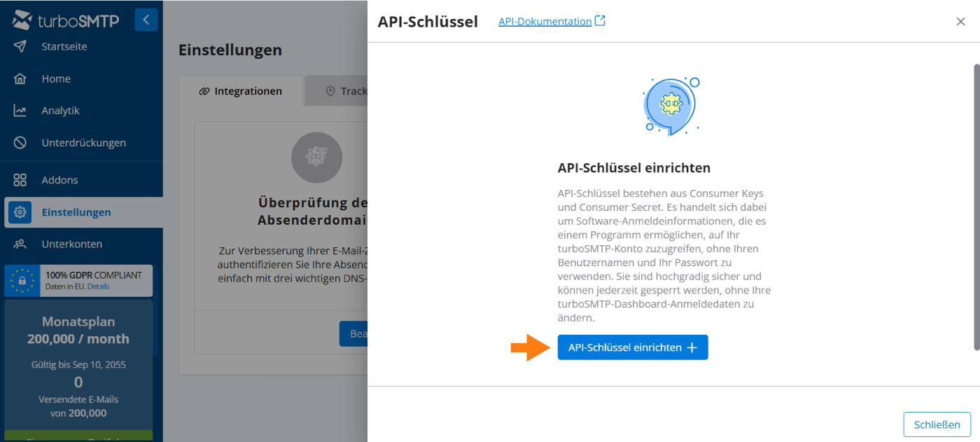The width and height of the screenshot is (980, 442).
Task: Open GDPR Details link in sidebar
Action: coord(99,286)
